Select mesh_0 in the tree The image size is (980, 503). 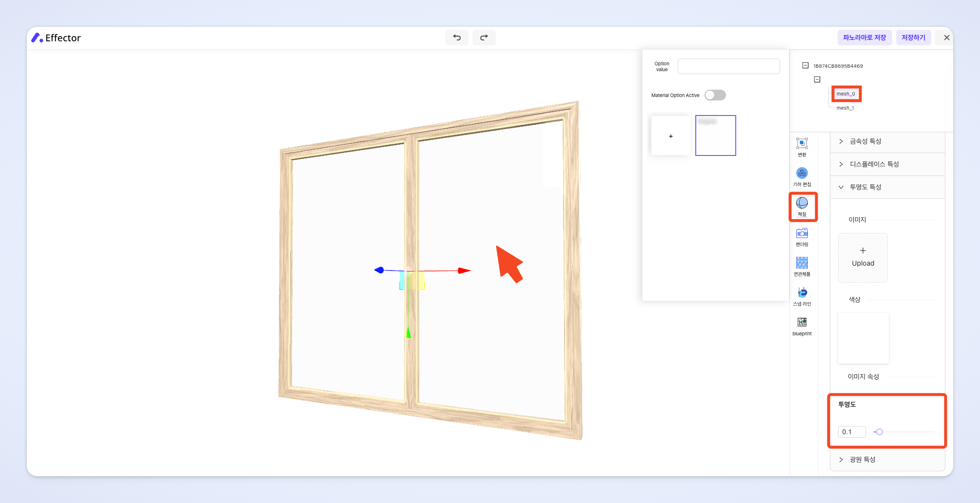(x=846, y=94)
